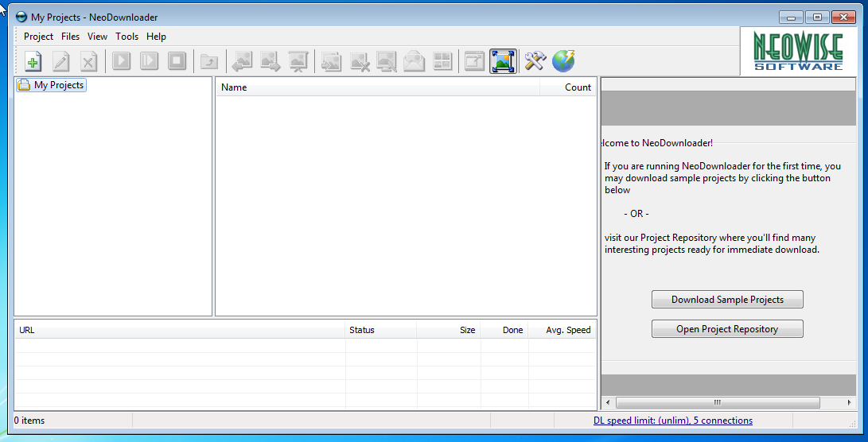Click the Count column header

(568, 87)
